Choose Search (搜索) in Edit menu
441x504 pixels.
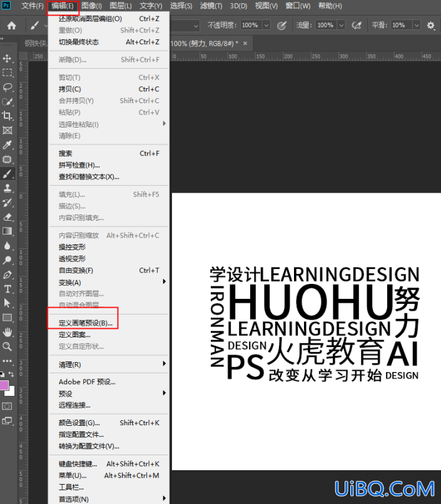click(109, 154)
